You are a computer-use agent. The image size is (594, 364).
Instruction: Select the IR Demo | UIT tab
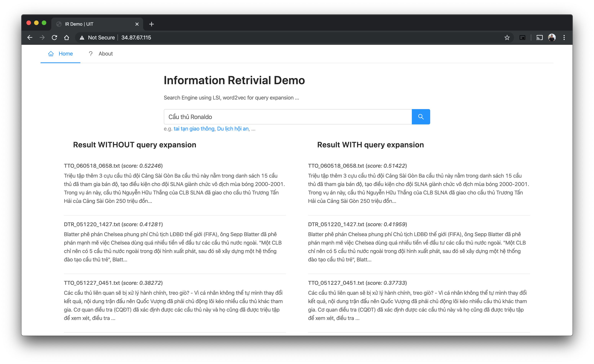tap(92, 24)
